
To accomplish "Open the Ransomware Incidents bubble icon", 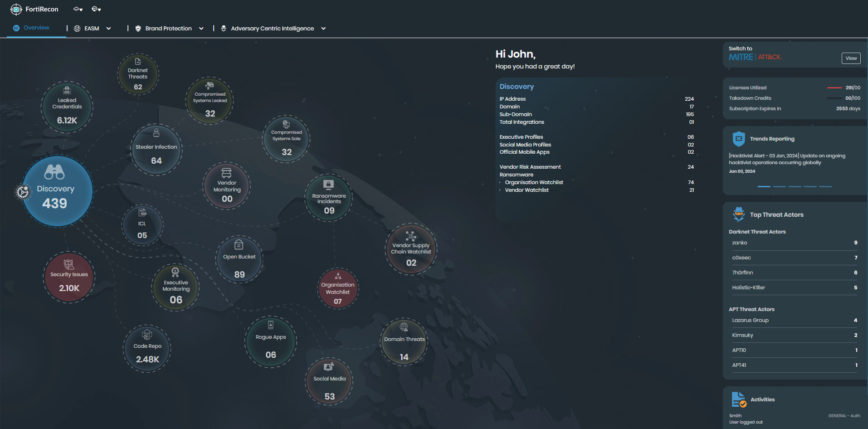I will (329, 185).
